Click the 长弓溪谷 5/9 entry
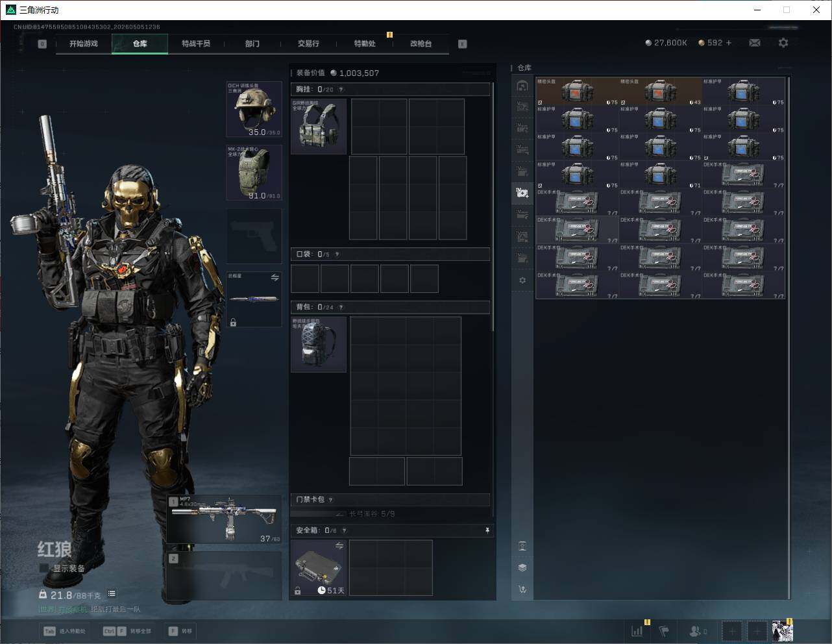Viewport: 832px width, 644px height. coord(372,514)
